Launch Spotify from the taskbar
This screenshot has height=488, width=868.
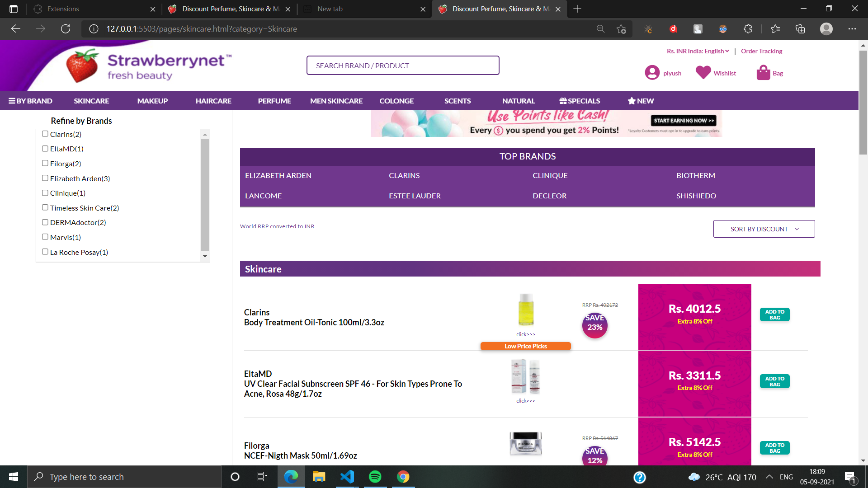click(375, 477)
